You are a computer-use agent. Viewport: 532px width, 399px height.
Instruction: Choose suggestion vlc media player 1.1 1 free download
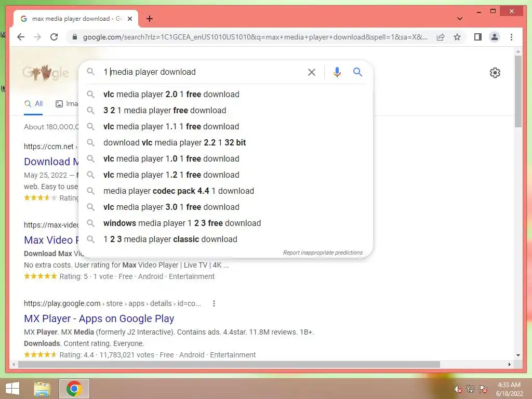pyautogui.click(x=225, y=127)
